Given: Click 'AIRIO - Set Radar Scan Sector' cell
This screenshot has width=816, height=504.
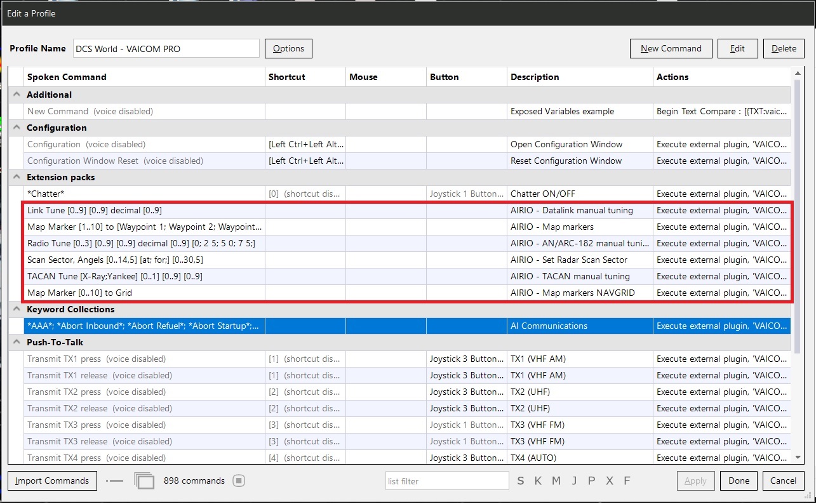Looking at the screenshot, I should [x=580, y=260].
